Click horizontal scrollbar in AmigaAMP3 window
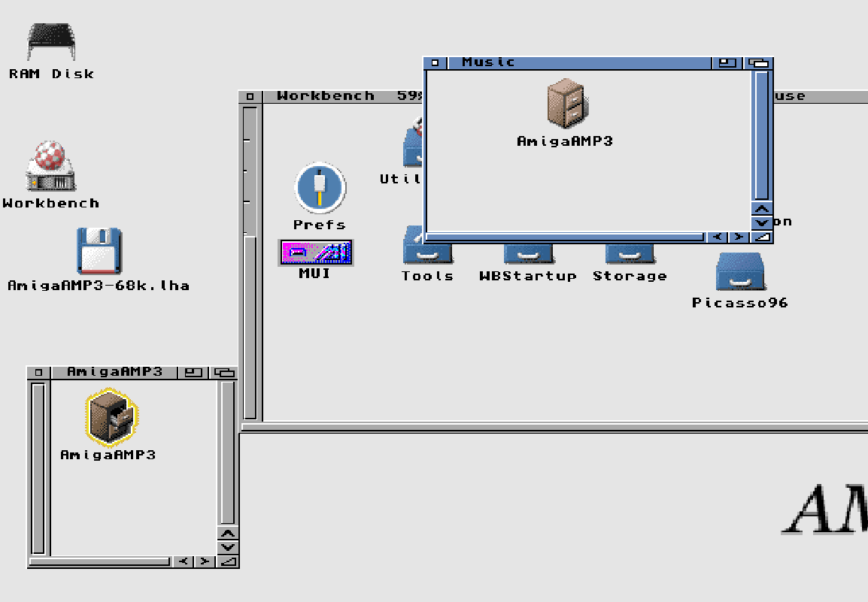Image resolution: width=868 pixels, height=602 pixels. coord(99,561)
